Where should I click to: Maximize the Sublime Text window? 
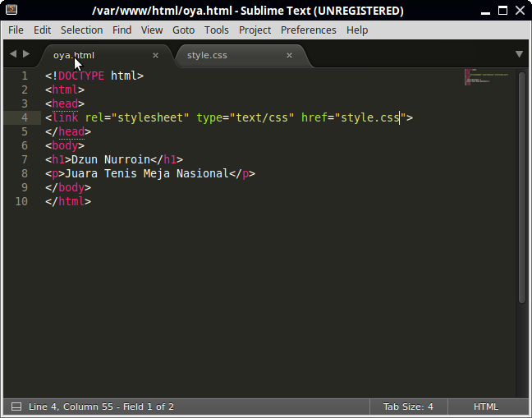tap(502, 11)
